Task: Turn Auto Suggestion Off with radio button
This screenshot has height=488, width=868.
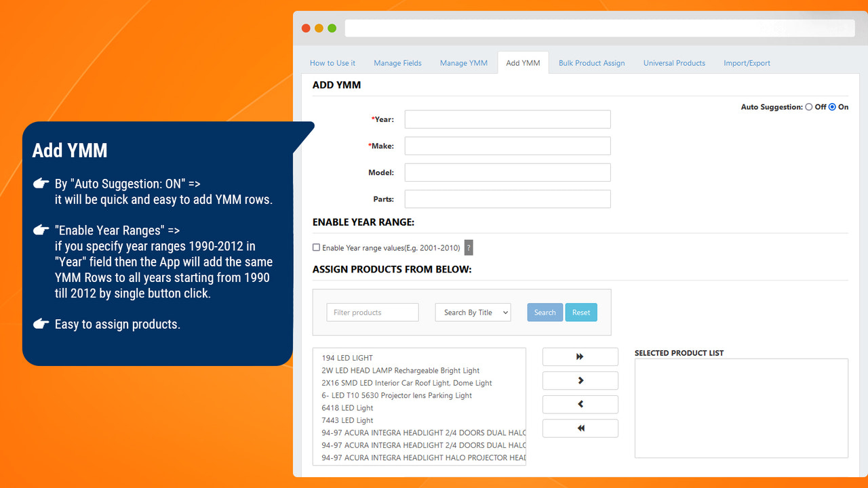Action: pos(808,106)
